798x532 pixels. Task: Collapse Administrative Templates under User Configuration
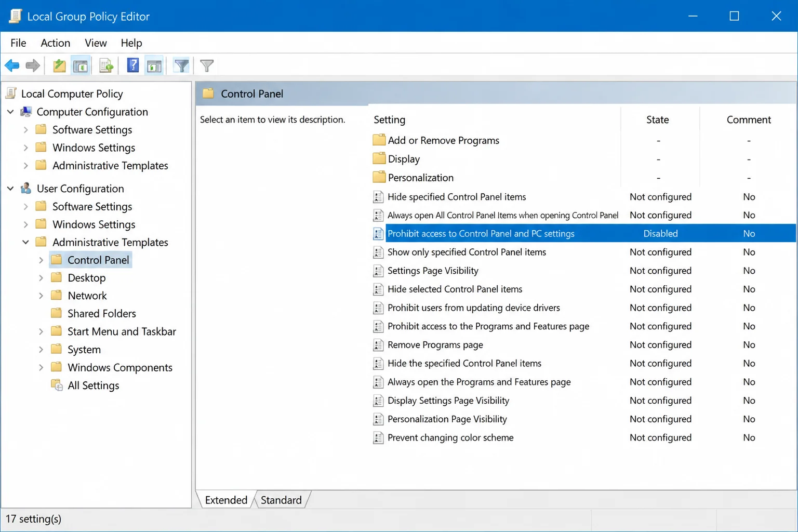(x=25, y=242)
